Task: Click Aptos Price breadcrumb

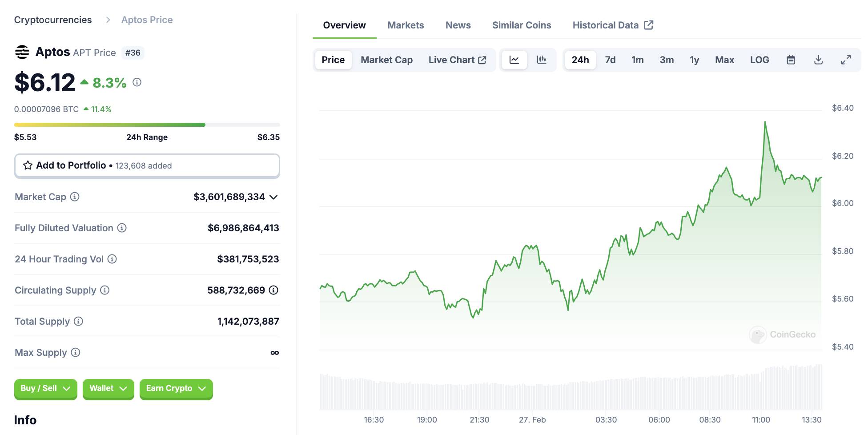Action: coord(147,20)
